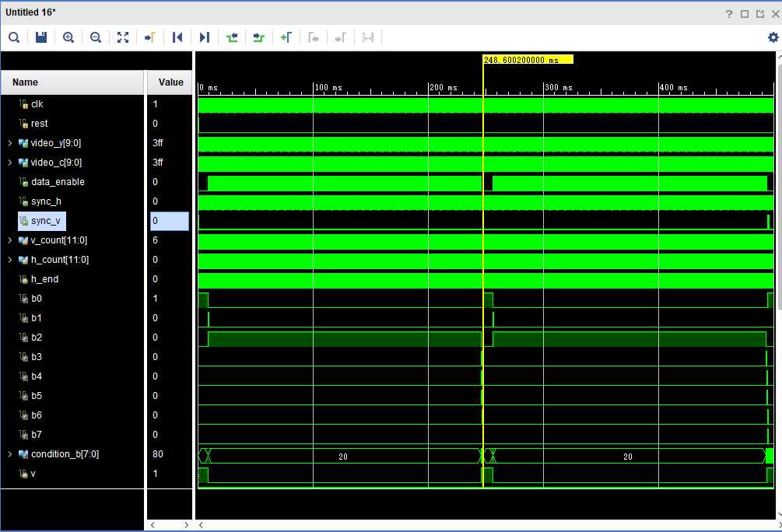782x532 pixels.
Task: Expand condition_b[7:0] bus
Action: [x=9, y=454]
